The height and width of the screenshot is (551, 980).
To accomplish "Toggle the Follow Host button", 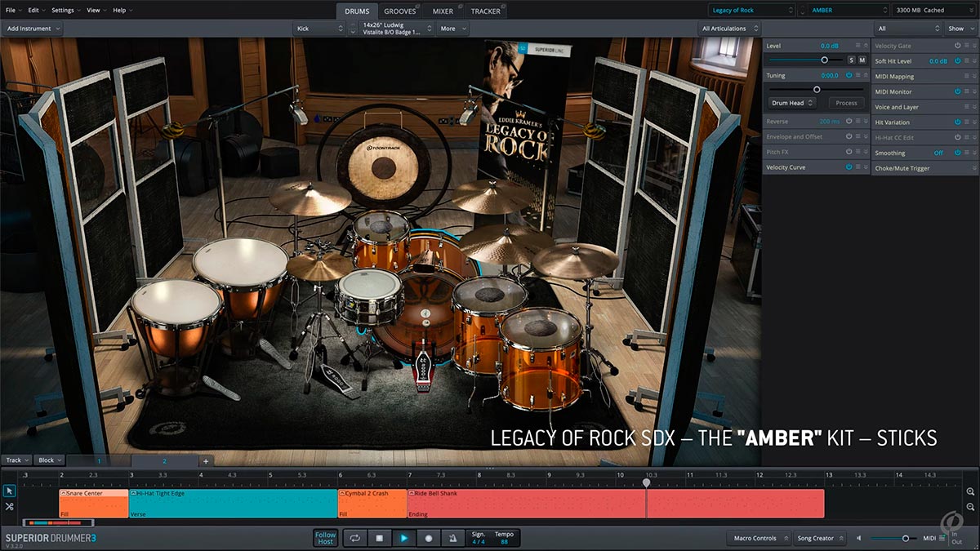I will (x=325, y=538).
